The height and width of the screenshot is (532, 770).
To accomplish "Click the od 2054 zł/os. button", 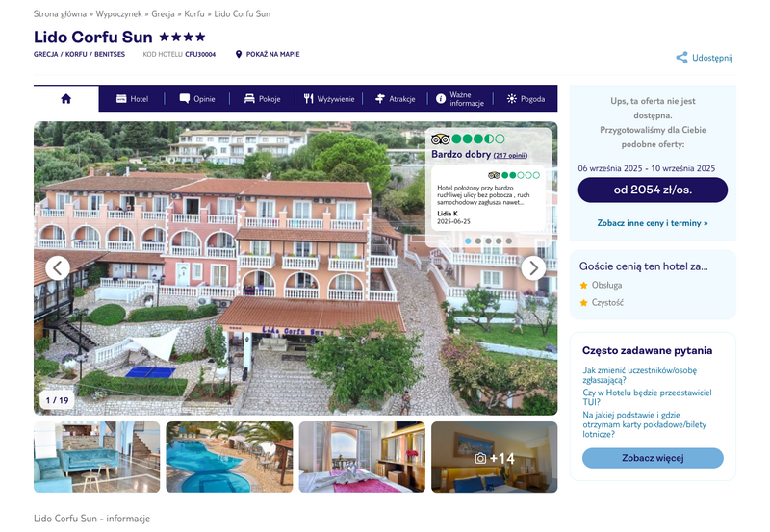I will pyautogui.click(x=653, y=190).
